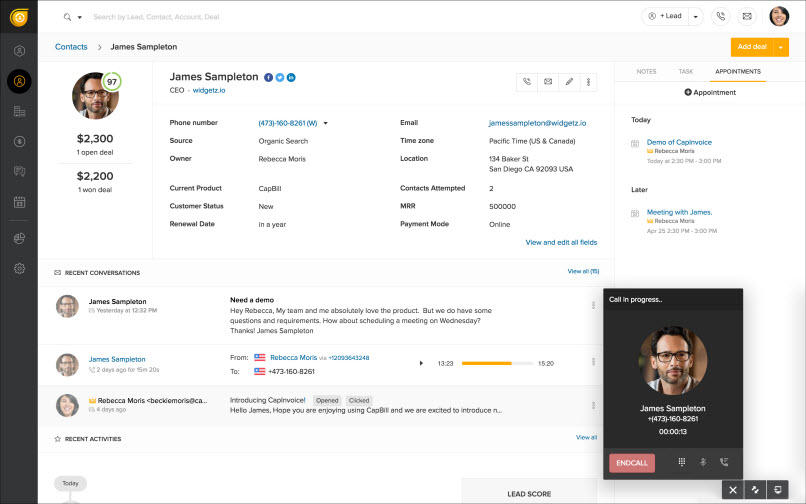Viewport: 806px width, 504px height.
Task: Click the View and edit all fields link
Action: [x=561, y=242]
